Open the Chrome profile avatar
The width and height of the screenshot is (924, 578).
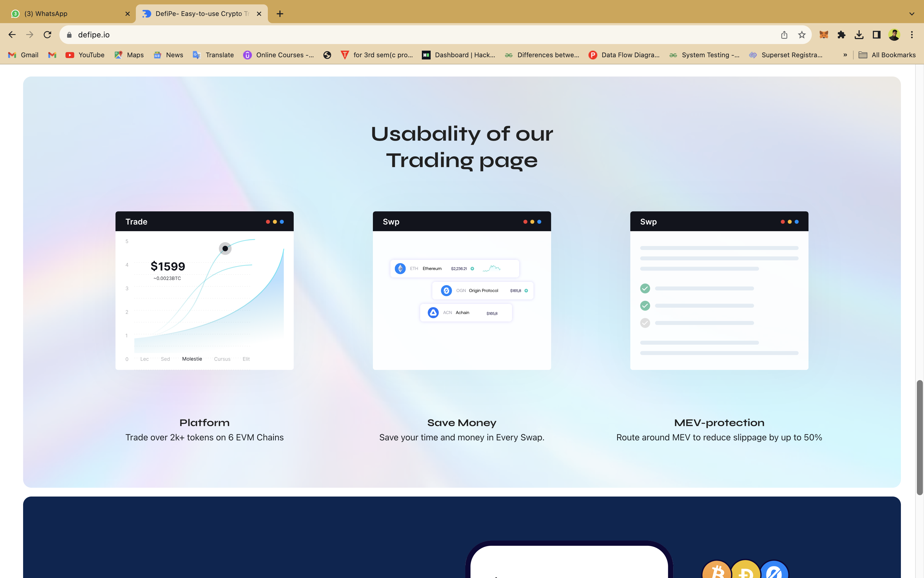coord(894,35)
